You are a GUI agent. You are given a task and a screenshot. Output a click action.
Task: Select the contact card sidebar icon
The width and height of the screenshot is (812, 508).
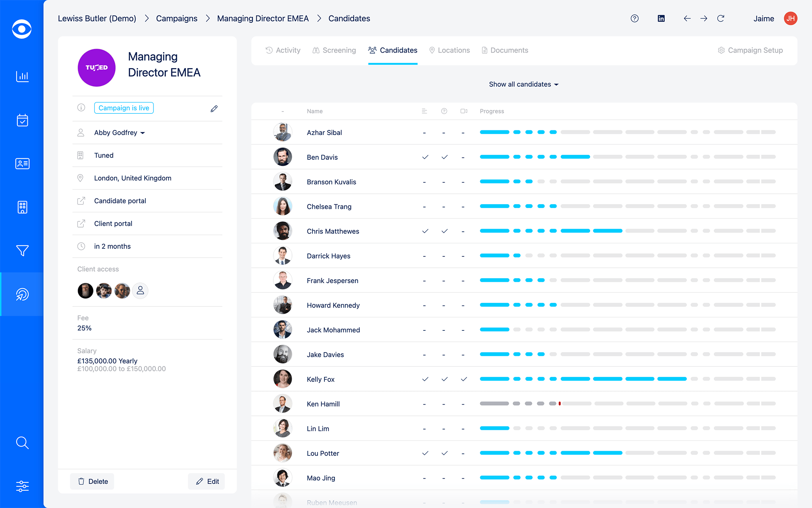click(22, 164)
